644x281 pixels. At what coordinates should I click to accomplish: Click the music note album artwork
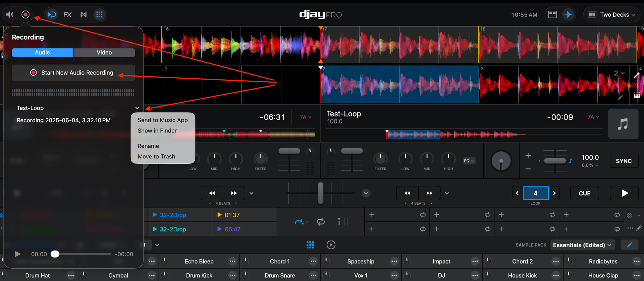[x=623, y=124]
